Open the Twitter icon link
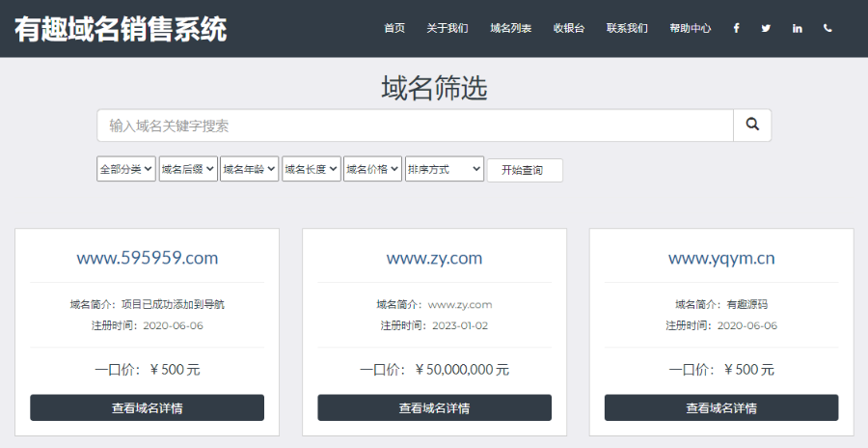Screen dimensions: 868x448 tap(766, 28)
